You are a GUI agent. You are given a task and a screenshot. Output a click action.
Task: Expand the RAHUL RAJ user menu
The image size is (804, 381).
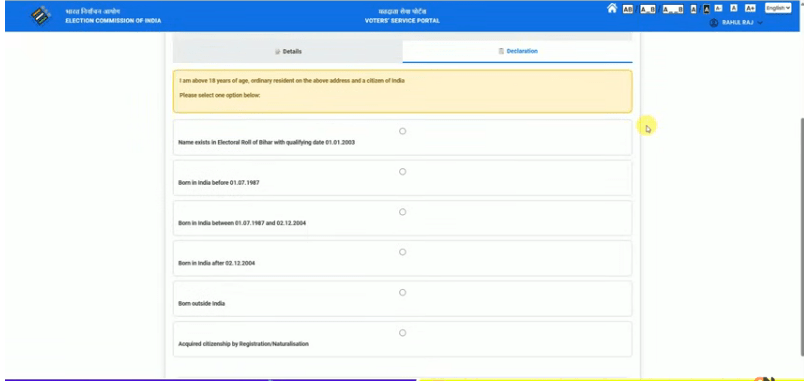[737, 23]
